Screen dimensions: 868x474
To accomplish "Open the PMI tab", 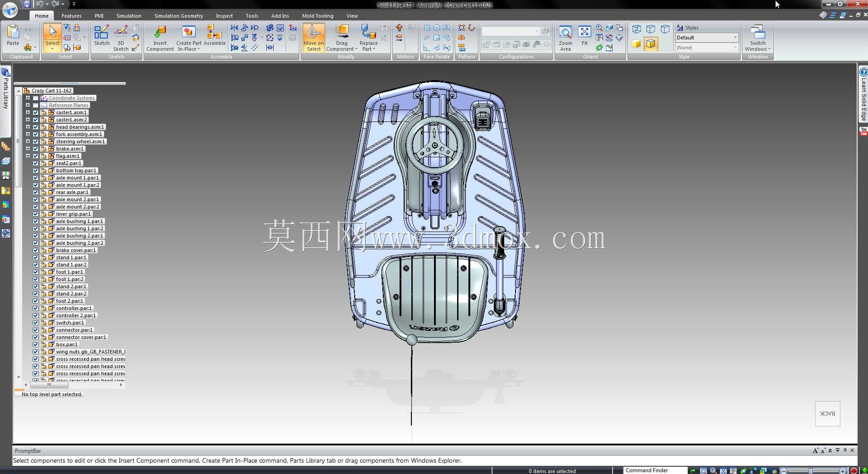I will click(x=99, y=16).
